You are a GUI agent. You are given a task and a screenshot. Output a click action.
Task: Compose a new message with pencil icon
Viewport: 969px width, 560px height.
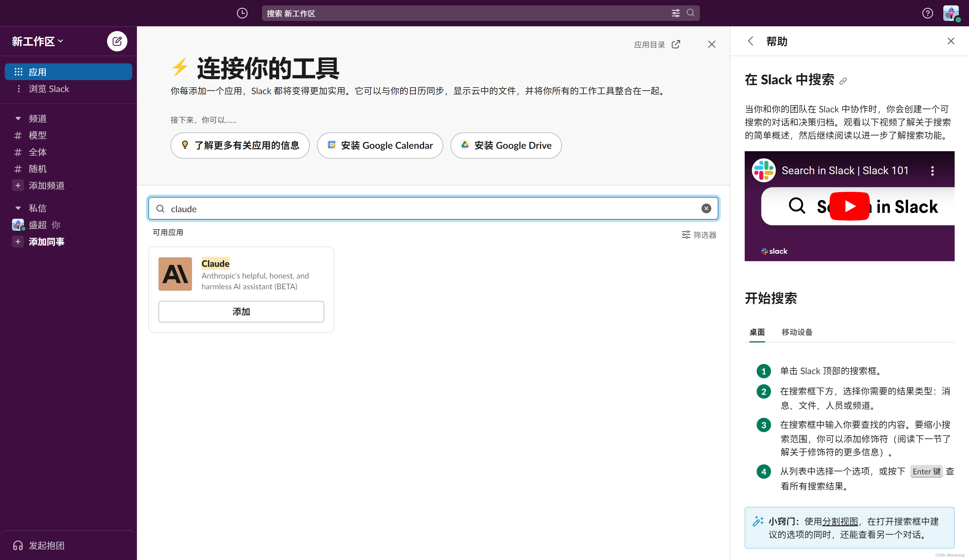[x=117, y=41]
